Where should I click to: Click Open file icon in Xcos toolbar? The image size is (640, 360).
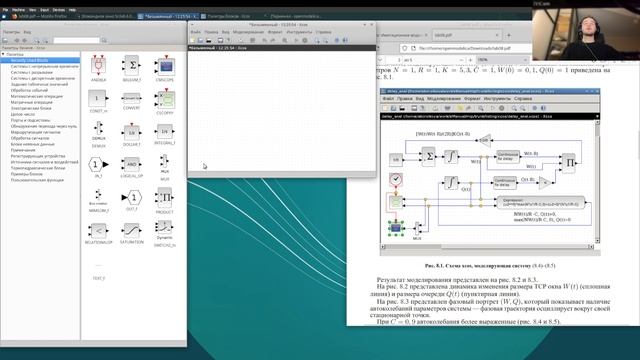[200, 40]
